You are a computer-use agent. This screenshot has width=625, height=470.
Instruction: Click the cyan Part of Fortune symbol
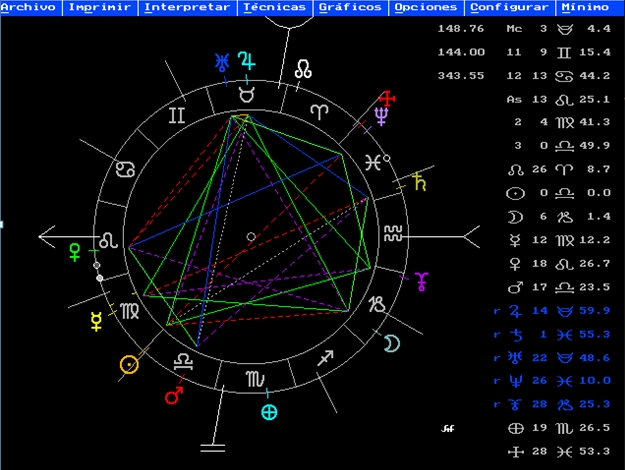click(x=269, y=411)
